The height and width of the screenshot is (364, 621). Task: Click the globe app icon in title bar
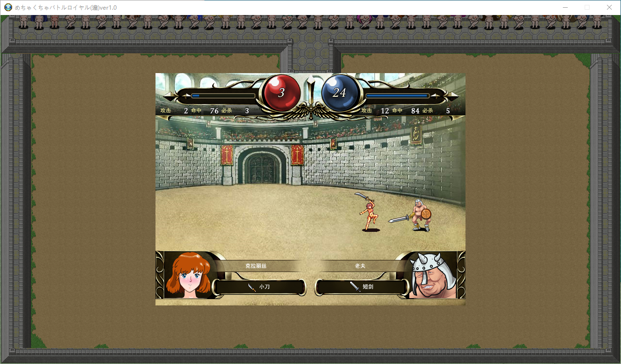(8, 7)
